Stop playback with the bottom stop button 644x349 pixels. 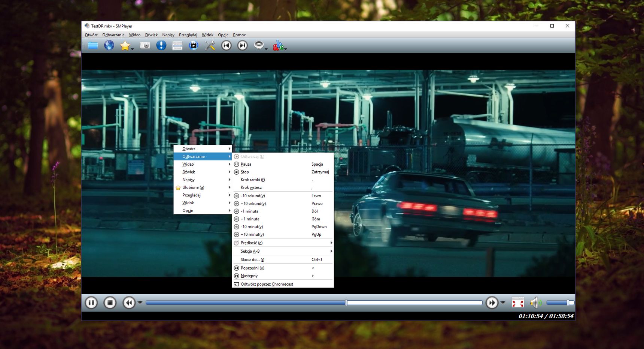[110, 303]
